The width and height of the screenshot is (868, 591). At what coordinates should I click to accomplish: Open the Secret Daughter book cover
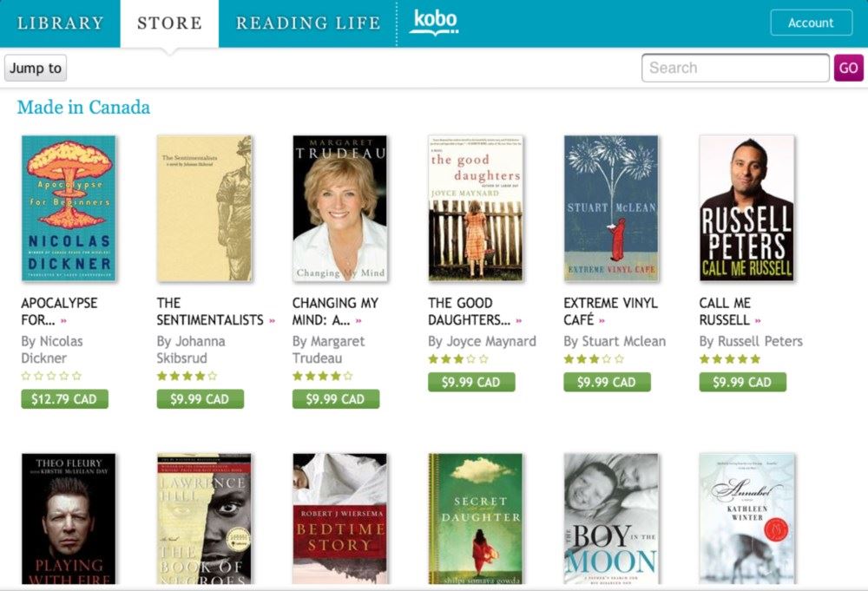476,518
